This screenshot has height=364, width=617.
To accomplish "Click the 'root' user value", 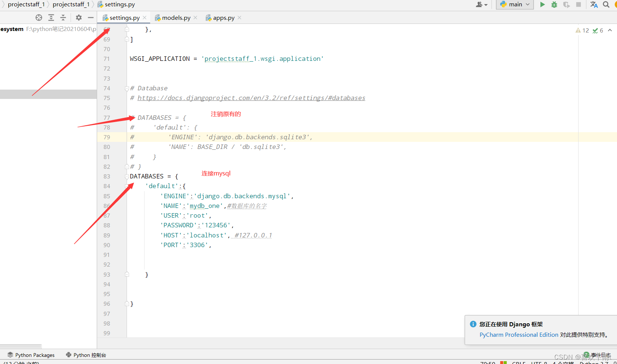I will 197,215.
